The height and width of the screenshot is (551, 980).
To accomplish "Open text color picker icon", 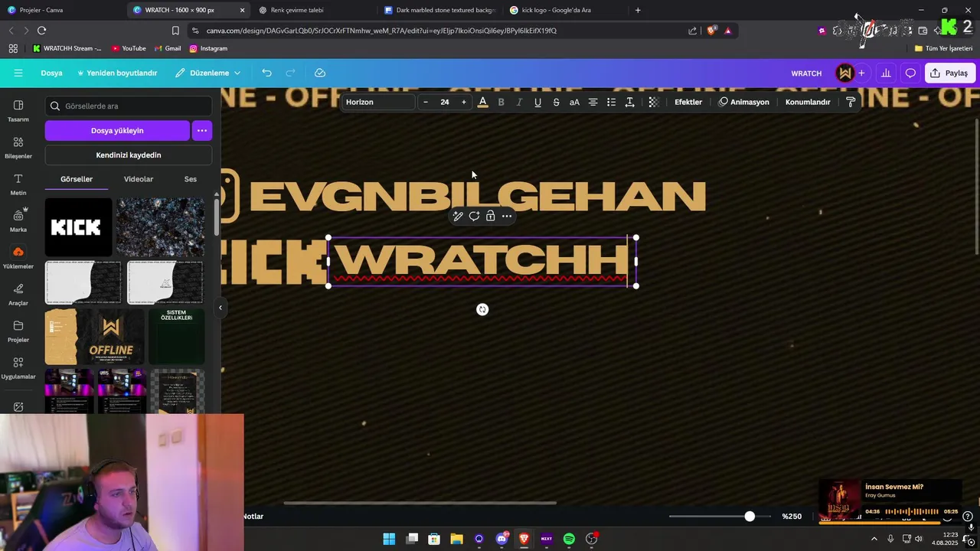I will pyautogui.click(x=482, y=102).
